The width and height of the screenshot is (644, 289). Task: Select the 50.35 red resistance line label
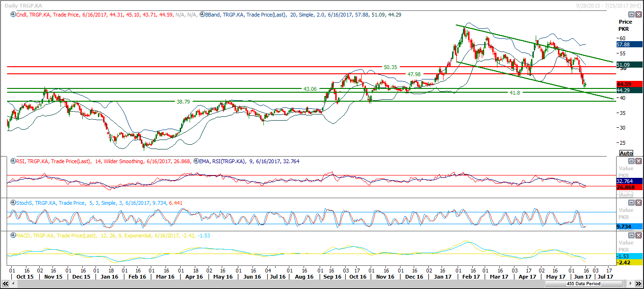pyautogui.click(x=390, y=67)
